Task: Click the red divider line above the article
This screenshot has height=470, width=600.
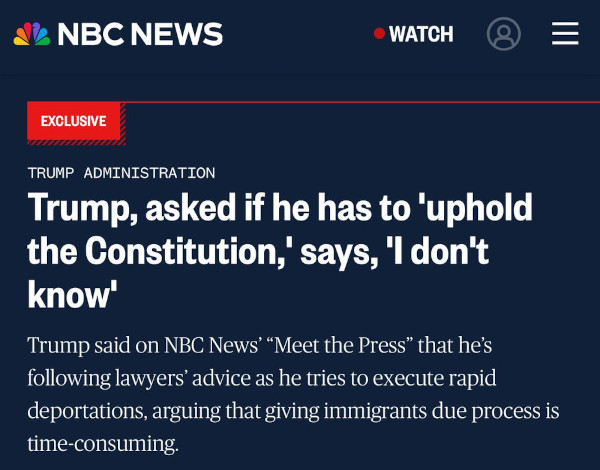Action: pos(362,102)
